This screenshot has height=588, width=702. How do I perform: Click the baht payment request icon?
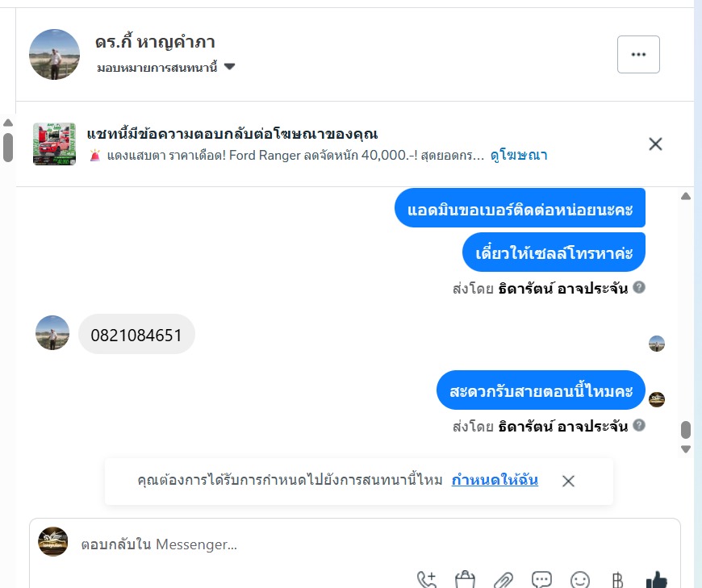617,581
